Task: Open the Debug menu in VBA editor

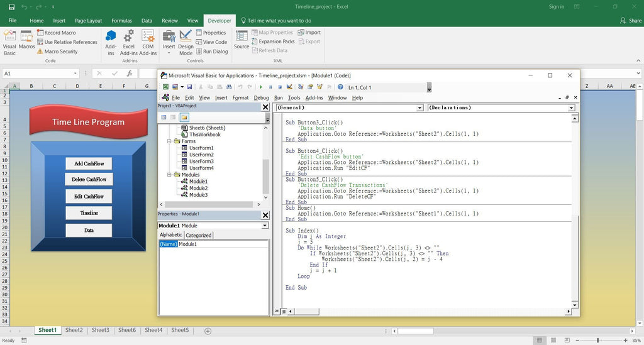Action: [x=261, y=97]
